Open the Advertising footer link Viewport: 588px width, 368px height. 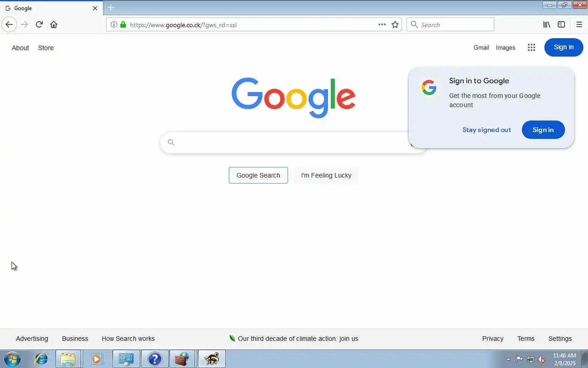[32, 339]
